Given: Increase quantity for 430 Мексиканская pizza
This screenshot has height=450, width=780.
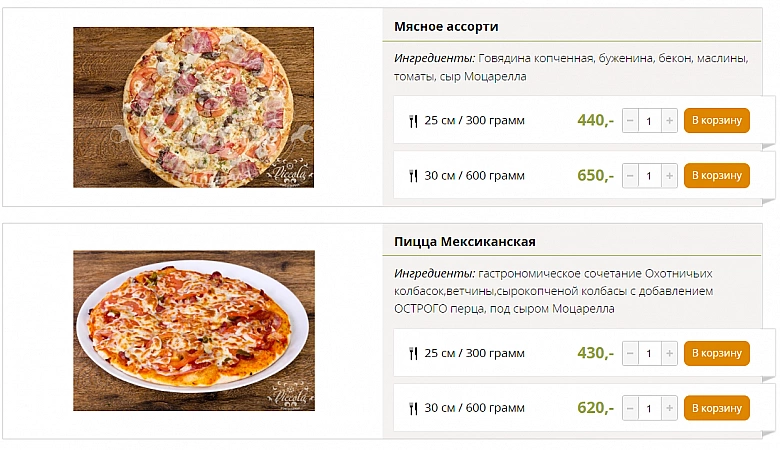Looking at the screenshot, I should [669, 353].
